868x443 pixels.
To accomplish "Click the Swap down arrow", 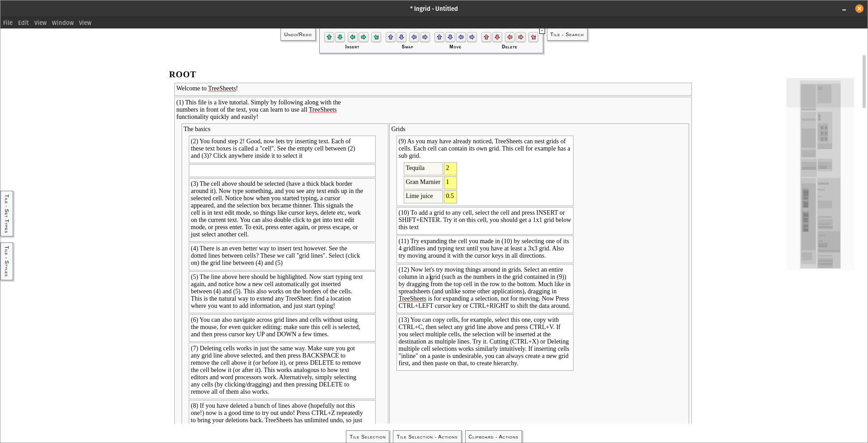I will [401, 37].
